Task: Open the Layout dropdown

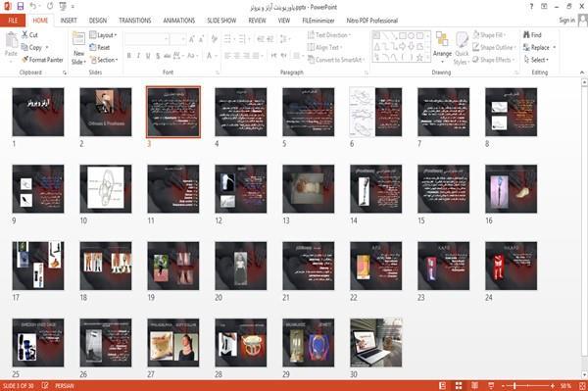Action: pos(103,35)
